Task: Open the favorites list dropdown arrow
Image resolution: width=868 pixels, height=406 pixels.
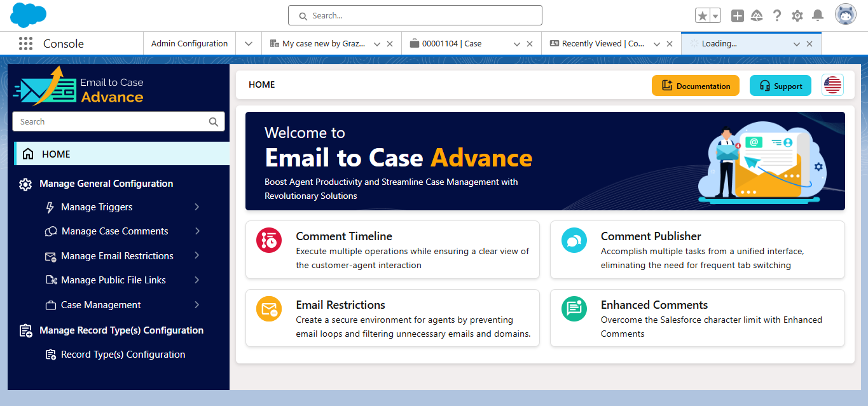Action: click(x=715, y=16)
